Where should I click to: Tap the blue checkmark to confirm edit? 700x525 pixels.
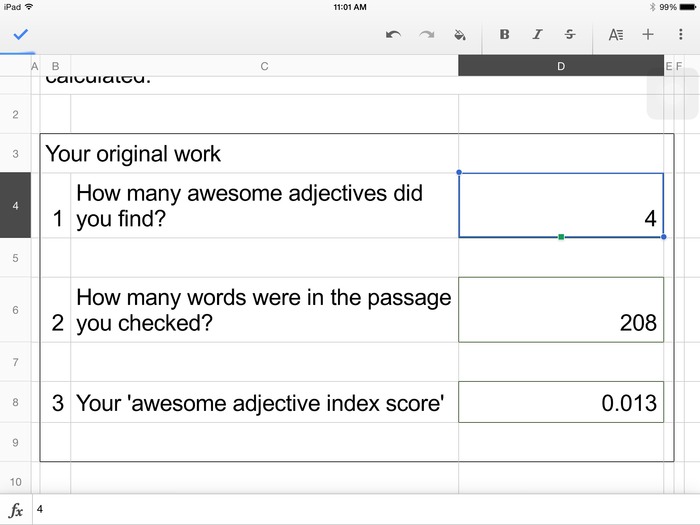click(20, 34)
